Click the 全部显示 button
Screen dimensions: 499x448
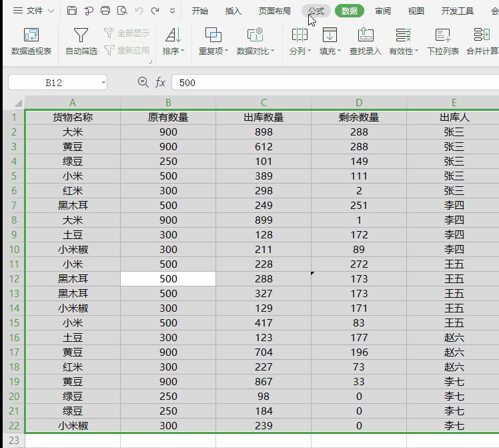tap(127, 33)
